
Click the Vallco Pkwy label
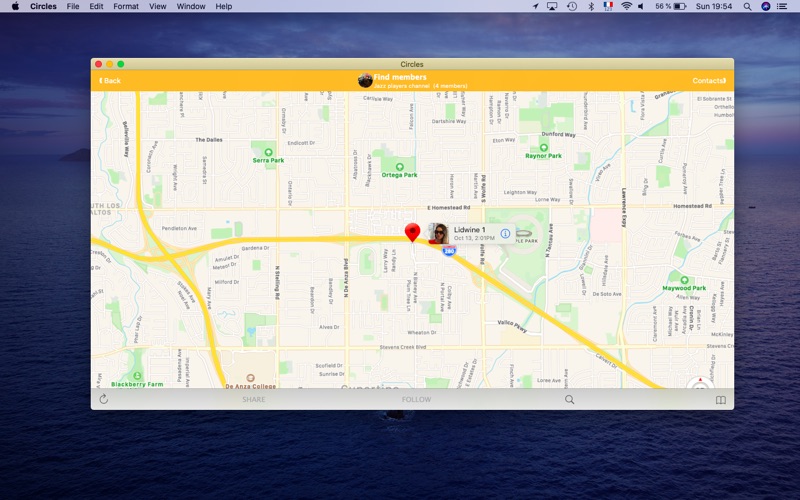(512, 326)
